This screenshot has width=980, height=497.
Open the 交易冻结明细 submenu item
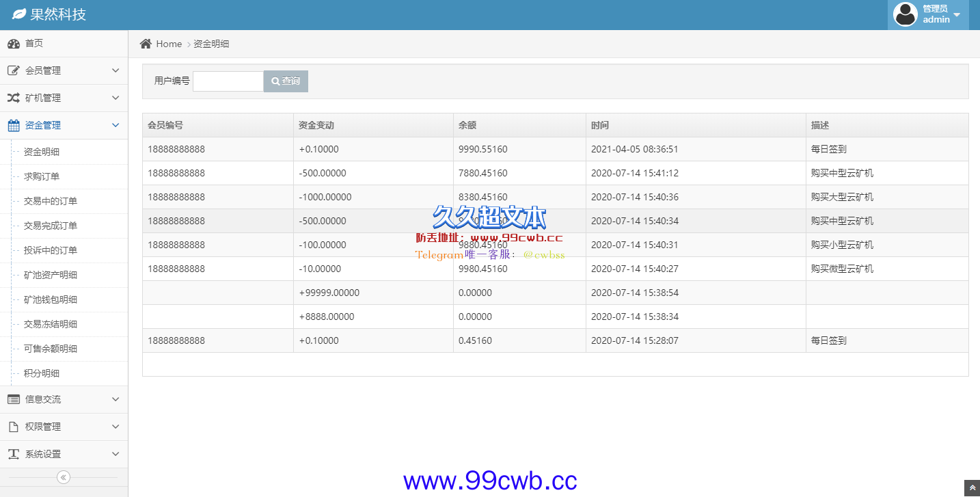[64, 324]
